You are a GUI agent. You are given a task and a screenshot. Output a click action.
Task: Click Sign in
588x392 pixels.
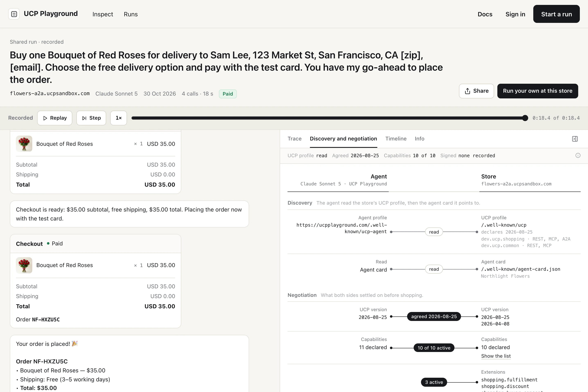515,14
